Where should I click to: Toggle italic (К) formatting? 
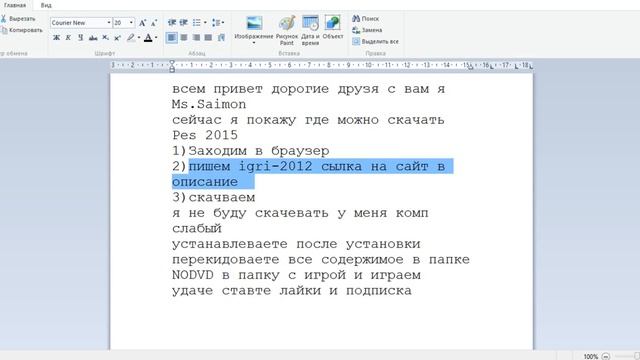68,38
